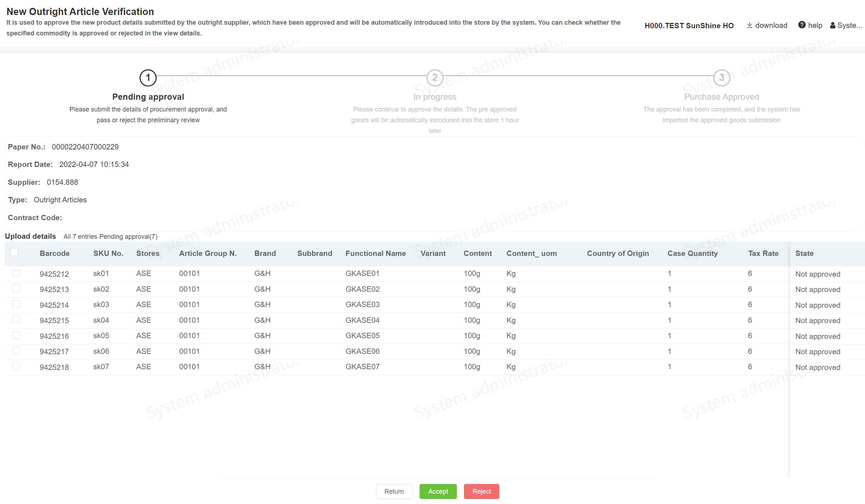Tick the checkbox for barcode 9425218
This screenshot has height=504, width=865.
pos(16,366)
